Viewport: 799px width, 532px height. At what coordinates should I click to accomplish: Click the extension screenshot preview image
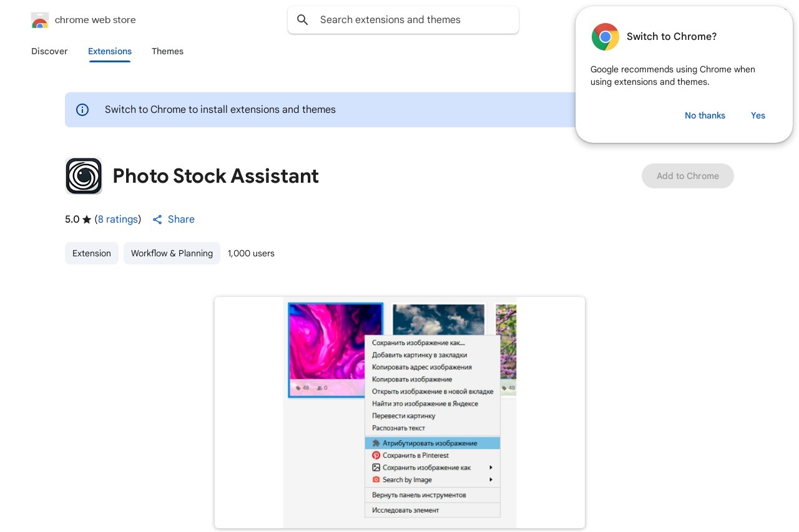[399, 413]
